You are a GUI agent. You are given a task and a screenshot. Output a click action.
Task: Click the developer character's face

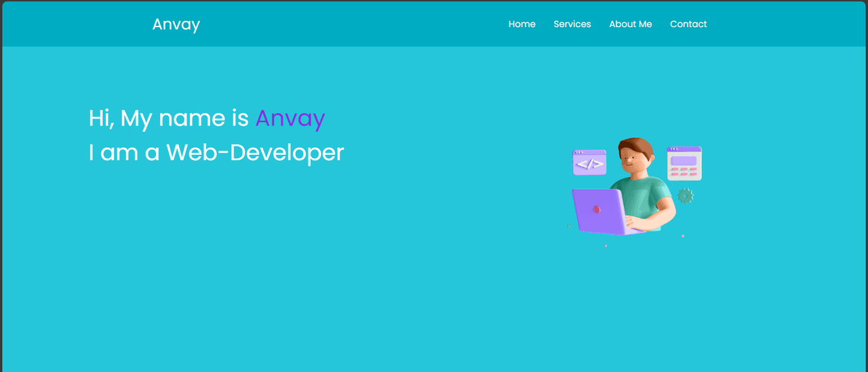(631, 161)
